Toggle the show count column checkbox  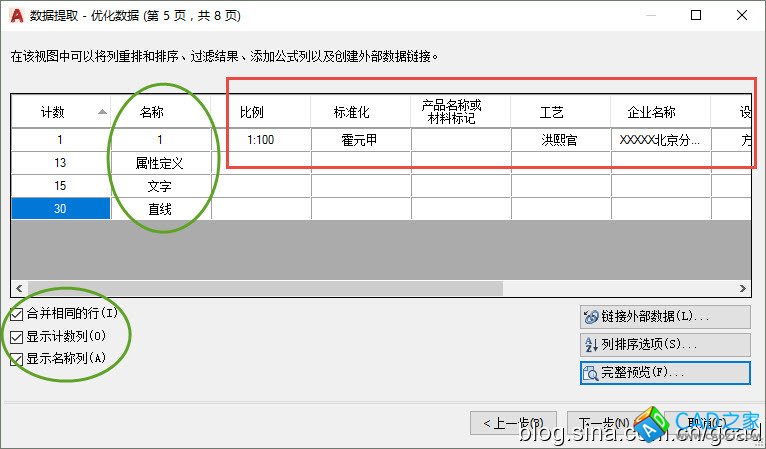(16, 336)
